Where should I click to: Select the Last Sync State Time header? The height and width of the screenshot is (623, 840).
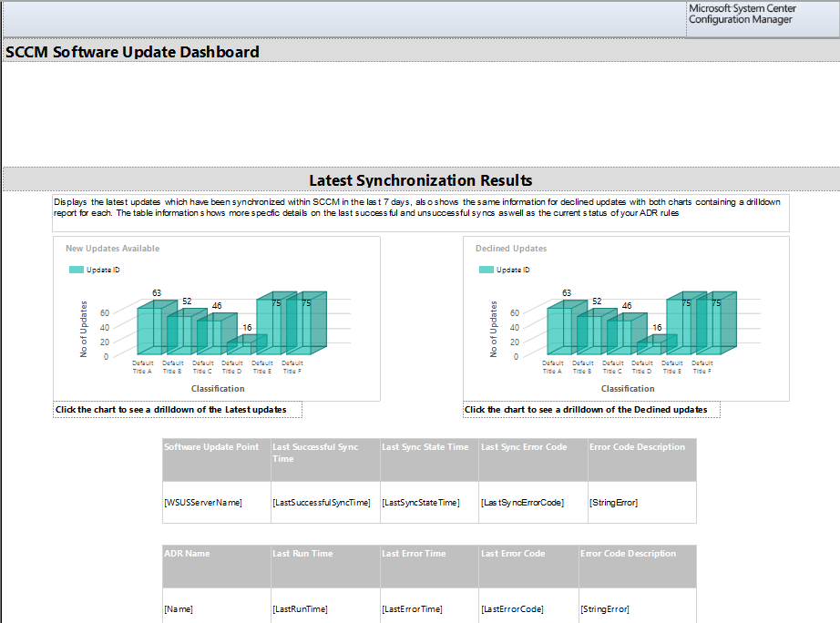[x=430, y=460]
